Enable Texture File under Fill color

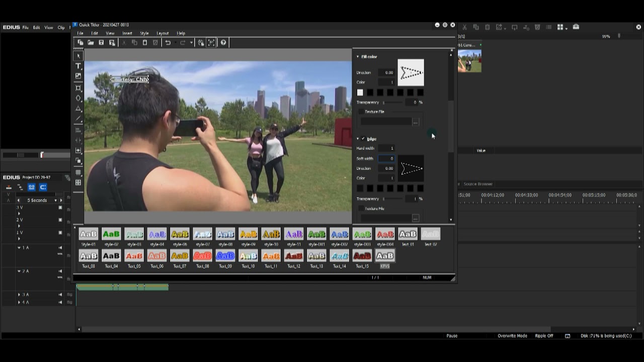point(361,112)
